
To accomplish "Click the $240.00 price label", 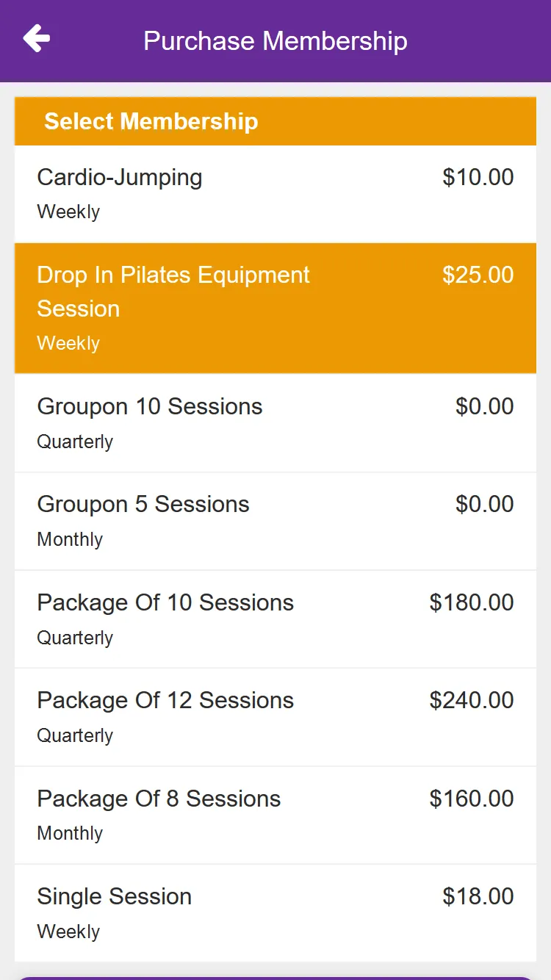I will pyautogui.click(x=472, y=700).
